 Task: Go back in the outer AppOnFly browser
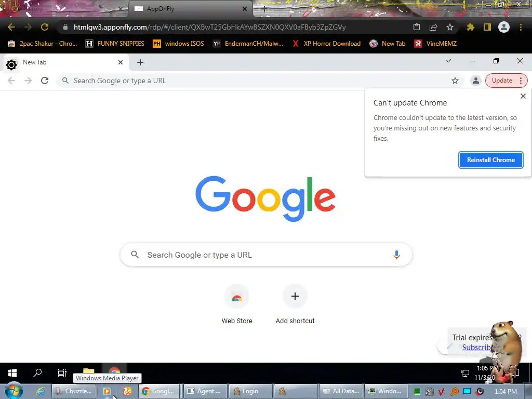11,27
